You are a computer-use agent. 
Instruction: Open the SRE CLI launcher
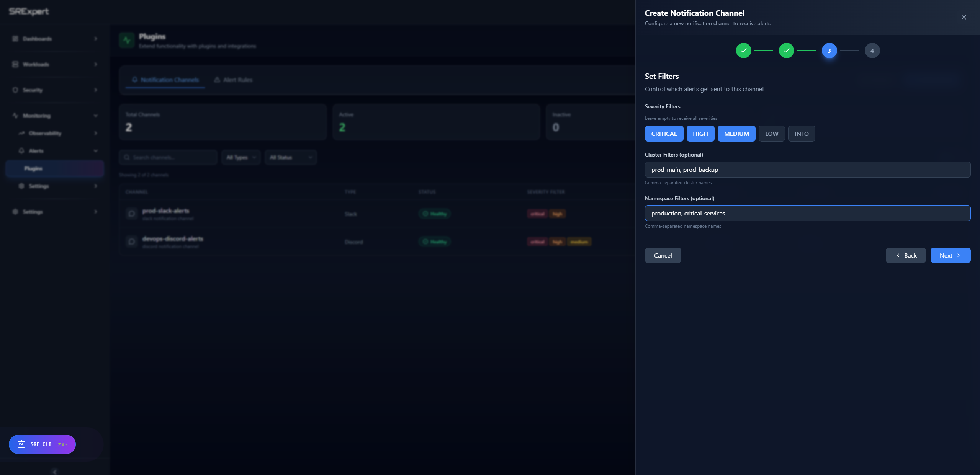41,444
